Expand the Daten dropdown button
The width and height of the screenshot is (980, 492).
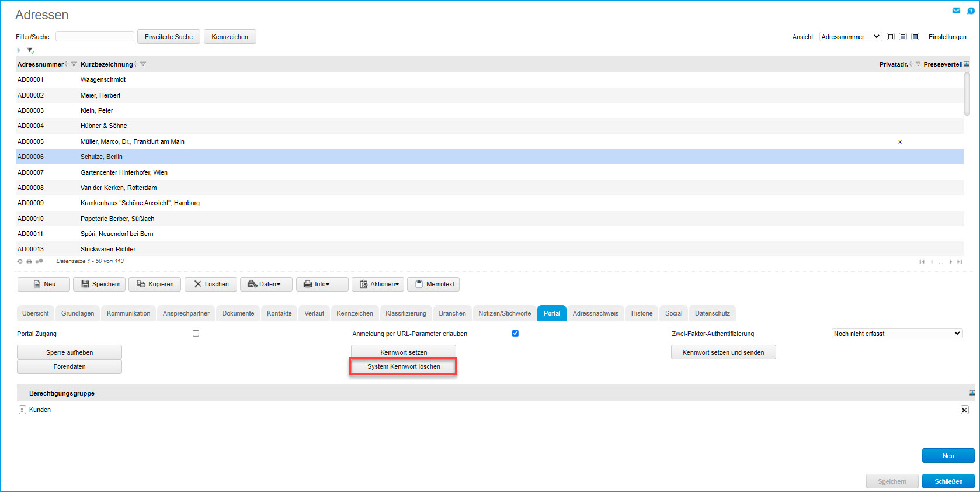pos(264,284)
